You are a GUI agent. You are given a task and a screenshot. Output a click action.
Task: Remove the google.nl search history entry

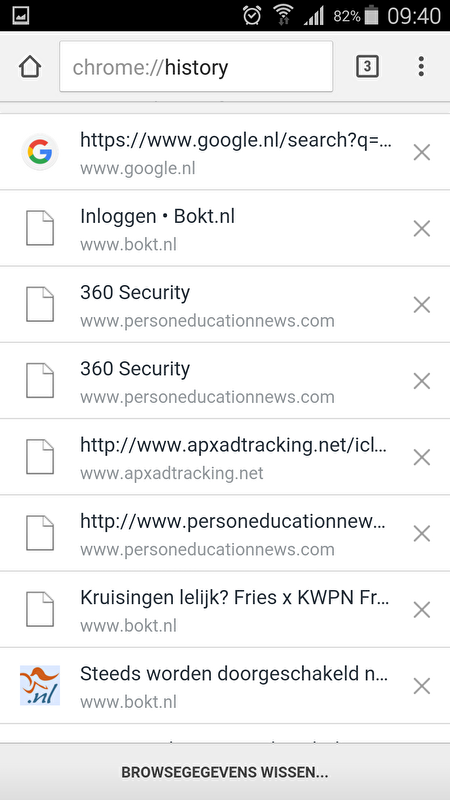click(x=422, y=153)
